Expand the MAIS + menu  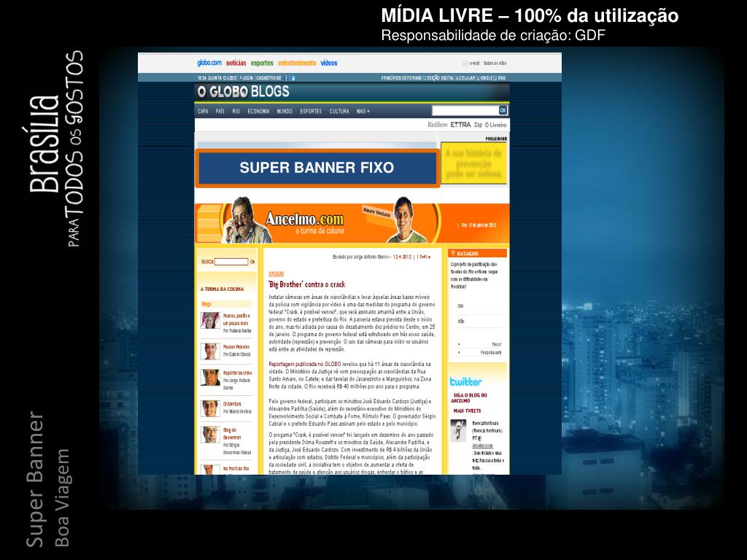[x=363, y=111]
